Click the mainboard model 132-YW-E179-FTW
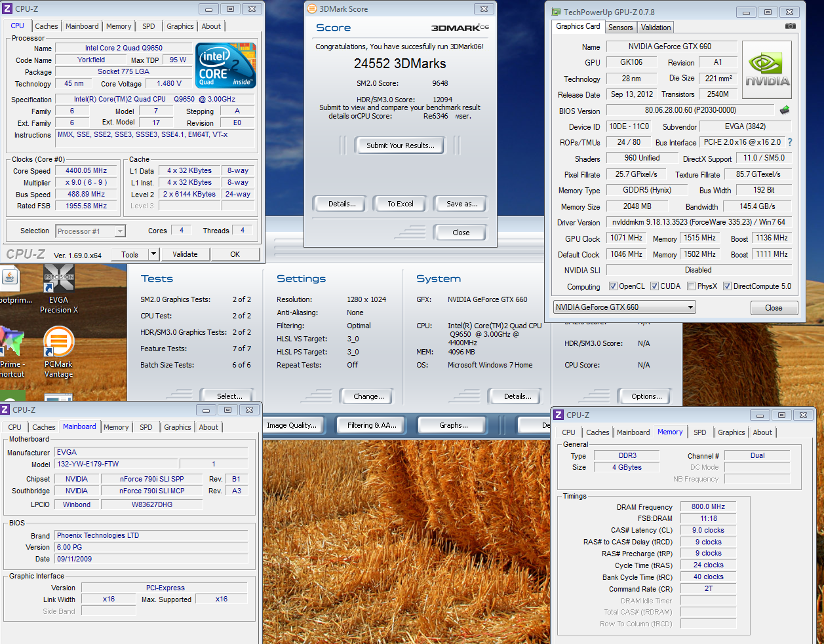The height and width of the screenshot is (644, 824). coord(117,464)
